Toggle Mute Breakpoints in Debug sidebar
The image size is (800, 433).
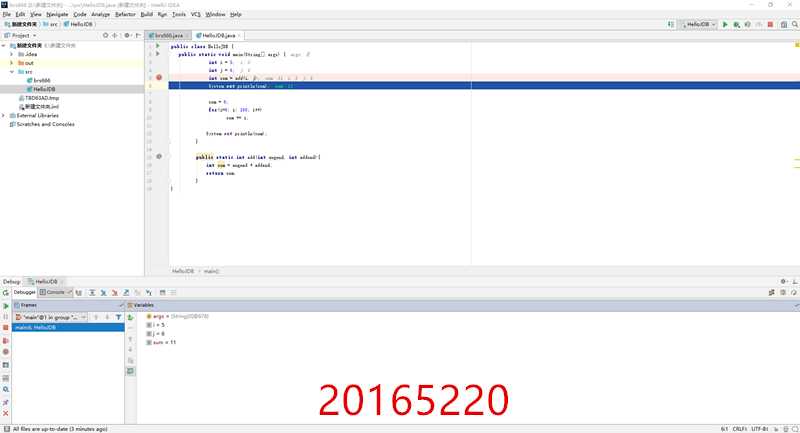[x=6, y=352]
